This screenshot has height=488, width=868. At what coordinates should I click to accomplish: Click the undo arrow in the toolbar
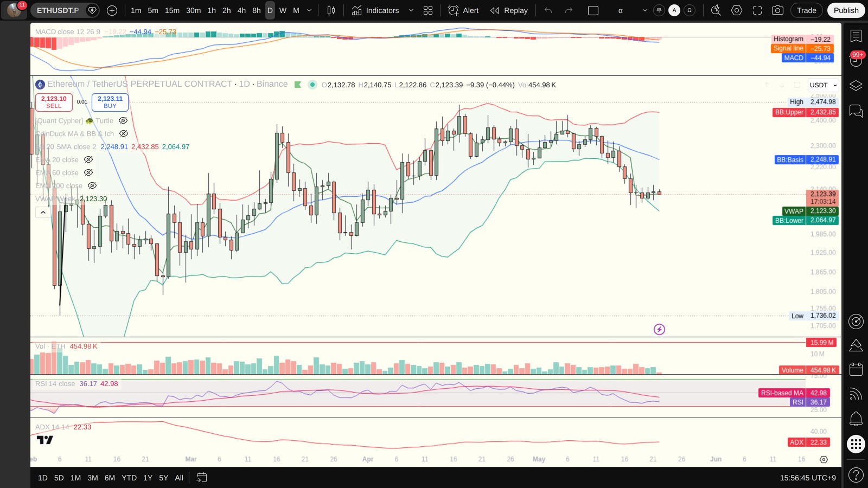(548, 10)
